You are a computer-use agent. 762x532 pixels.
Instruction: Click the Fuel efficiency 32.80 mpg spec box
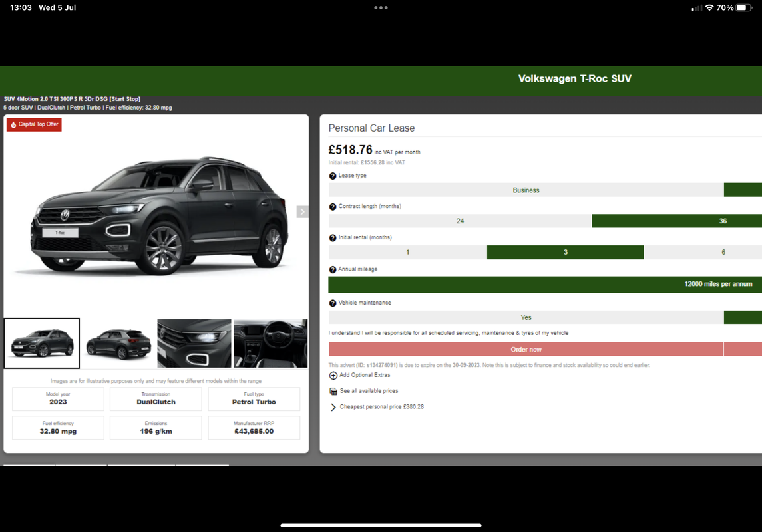[58, 428]
